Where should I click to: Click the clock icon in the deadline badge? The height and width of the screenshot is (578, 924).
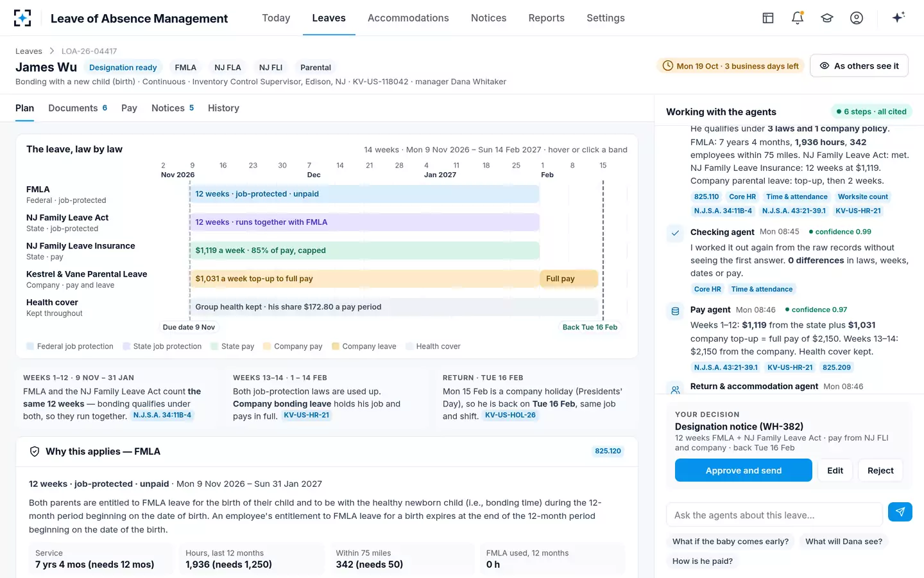click(x=667, y=66)
